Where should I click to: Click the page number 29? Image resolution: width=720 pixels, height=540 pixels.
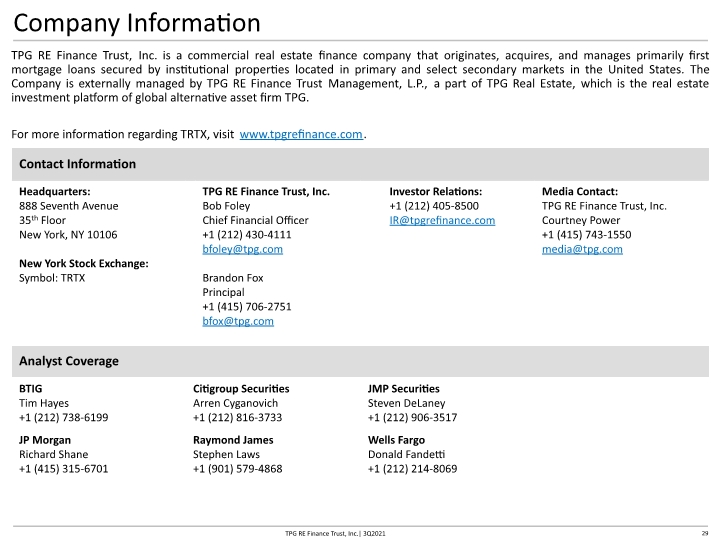[704, 534]
